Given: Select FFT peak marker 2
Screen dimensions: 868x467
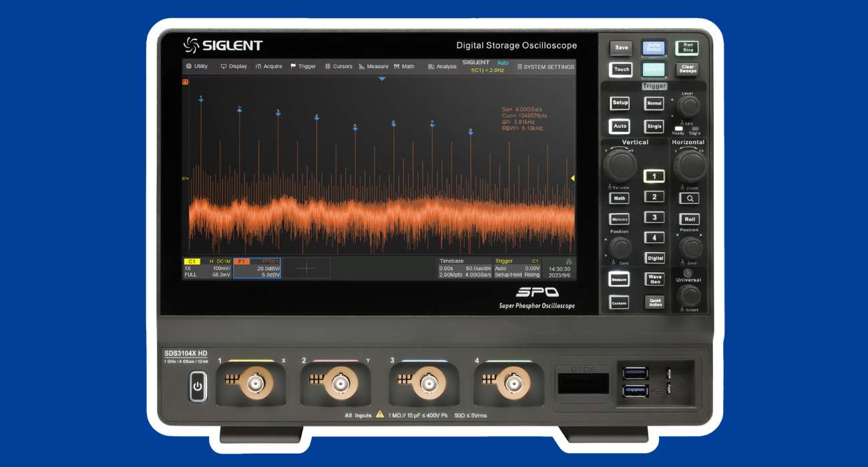Looking at the screenshot, I should tap(240, 109).
